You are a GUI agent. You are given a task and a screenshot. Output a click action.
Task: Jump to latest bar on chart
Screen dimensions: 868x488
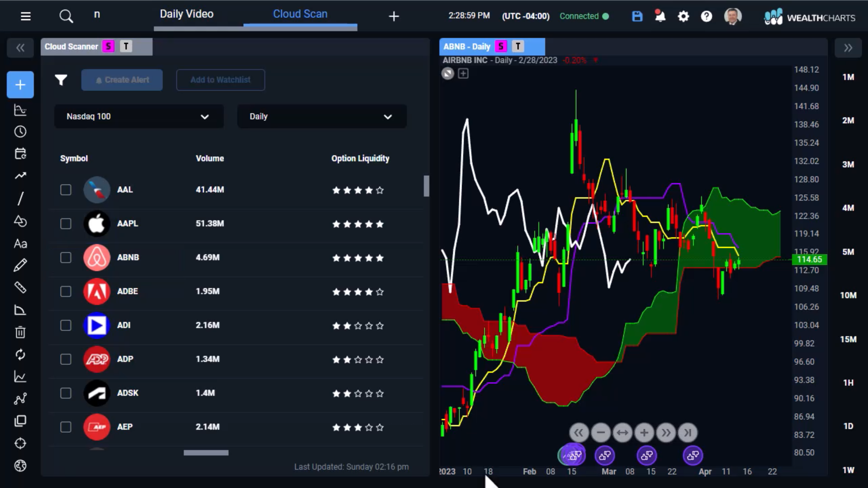point(688,433)
